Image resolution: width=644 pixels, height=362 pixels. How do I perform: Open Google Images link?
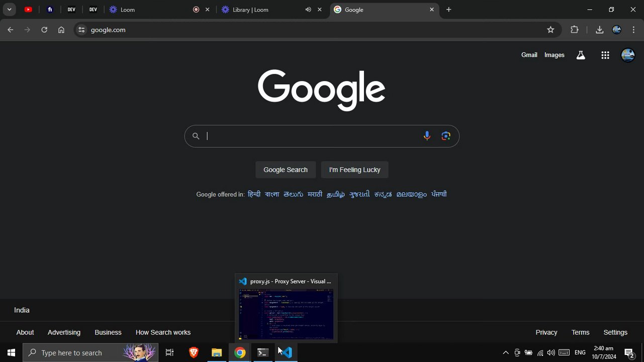(555, 55)
